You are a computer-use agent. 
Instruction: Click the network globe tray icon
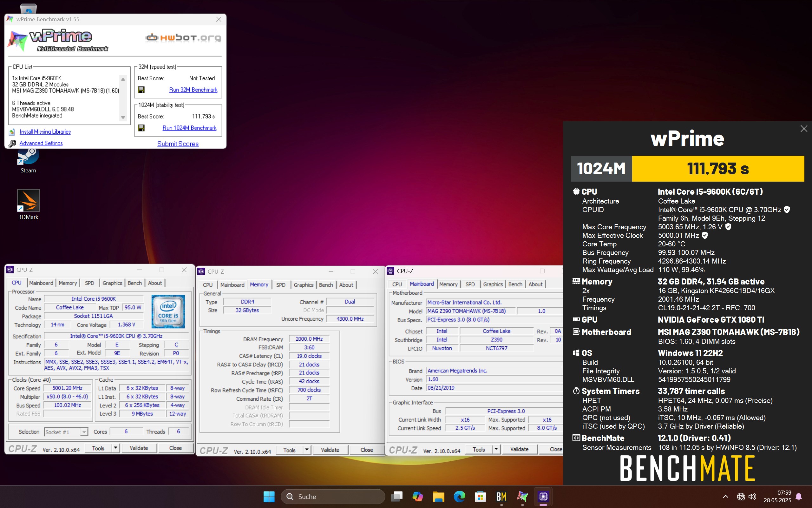pyautogui.click(x=741, y=497)
